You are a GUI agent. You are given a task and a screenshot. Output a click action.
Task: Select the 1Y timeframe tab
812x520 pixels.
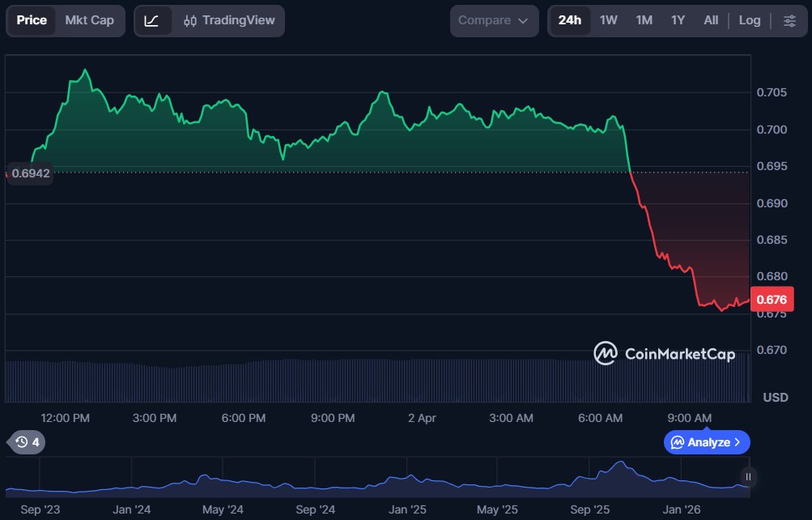677,20
